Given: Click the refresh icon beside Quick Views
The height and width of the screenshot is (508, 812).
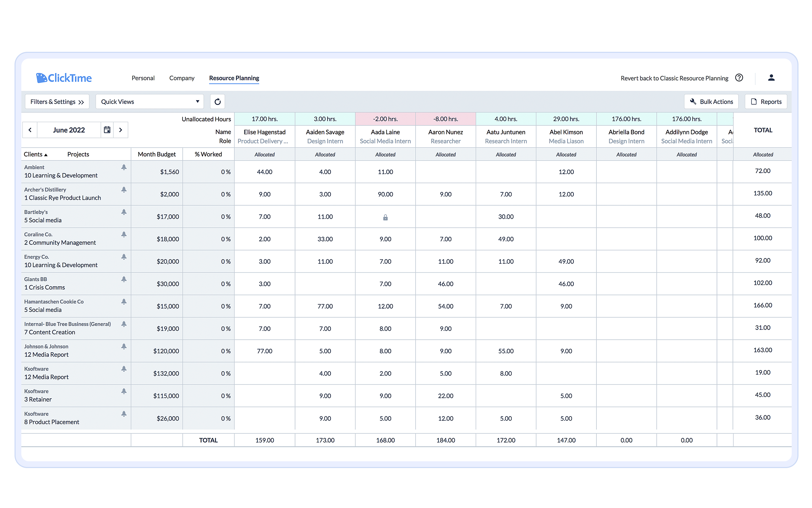Looking at the screenshot, I should coord(218,102).
